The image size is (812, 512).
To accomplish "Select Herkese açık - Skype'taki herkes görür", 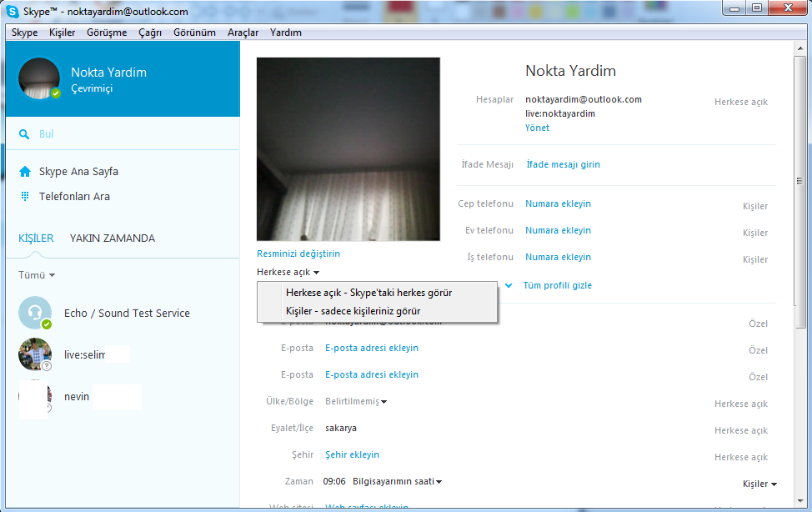I will point(377,293).
